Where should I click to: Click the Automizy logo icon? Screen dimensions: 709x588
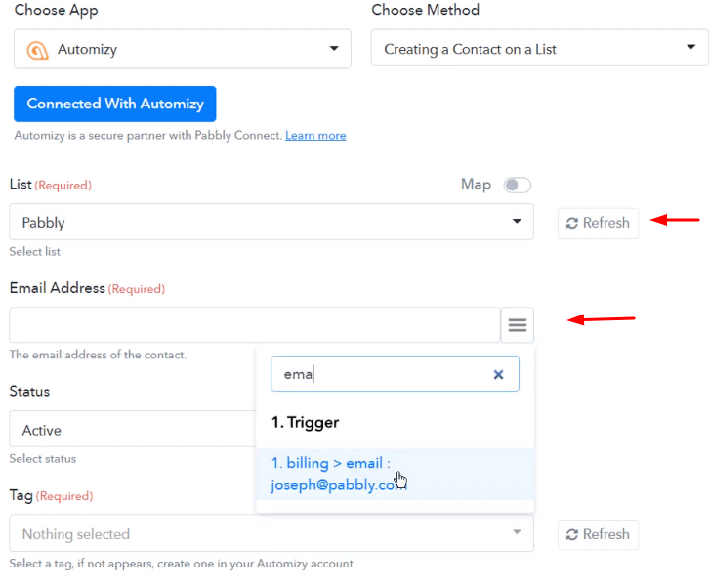coord(37,50)
